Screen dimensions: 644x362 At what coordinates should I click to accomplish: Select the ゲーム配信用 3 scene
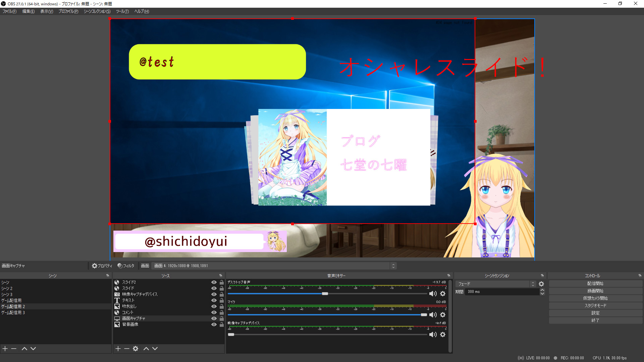click(x=56, y=313)
